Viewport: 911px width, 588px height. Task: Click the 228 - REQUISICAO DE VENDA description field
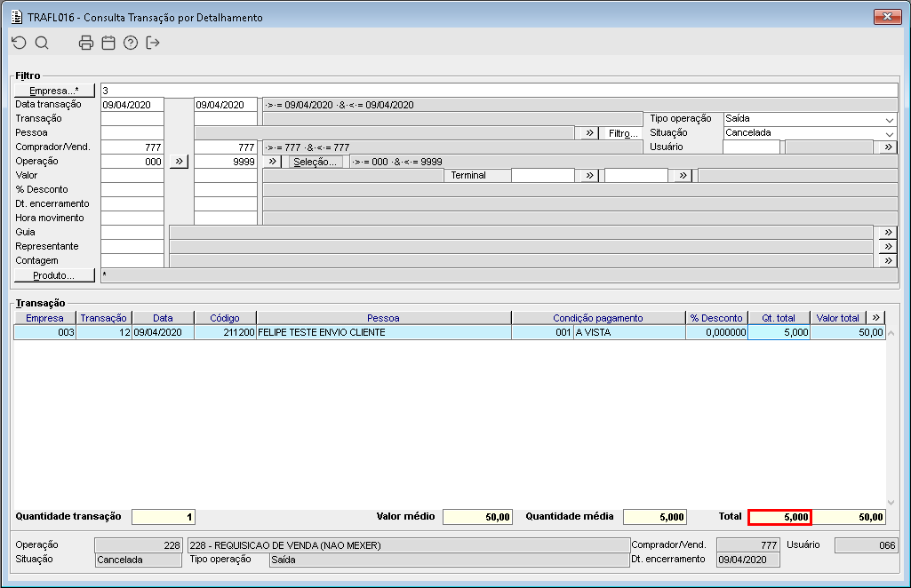tap(409, 545)
